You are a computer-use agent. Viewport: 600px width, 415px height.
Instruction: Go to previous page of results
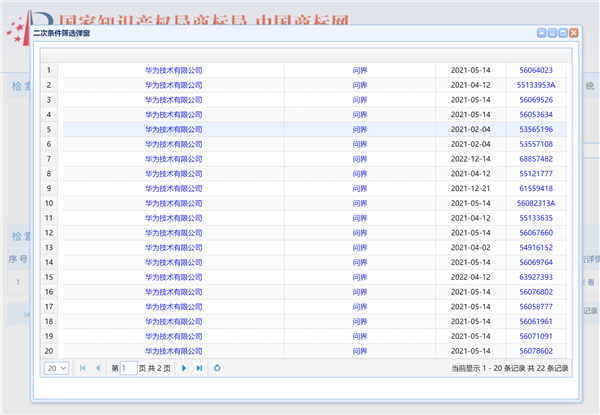tap(97, 368)
